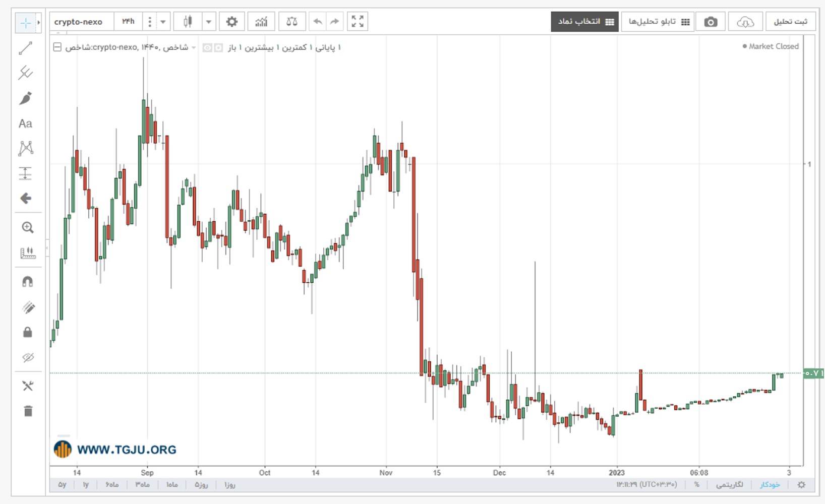Viewport: 825px width, 504px height.
Task: Click the ثبت تحلیل button
Action: 790,22
